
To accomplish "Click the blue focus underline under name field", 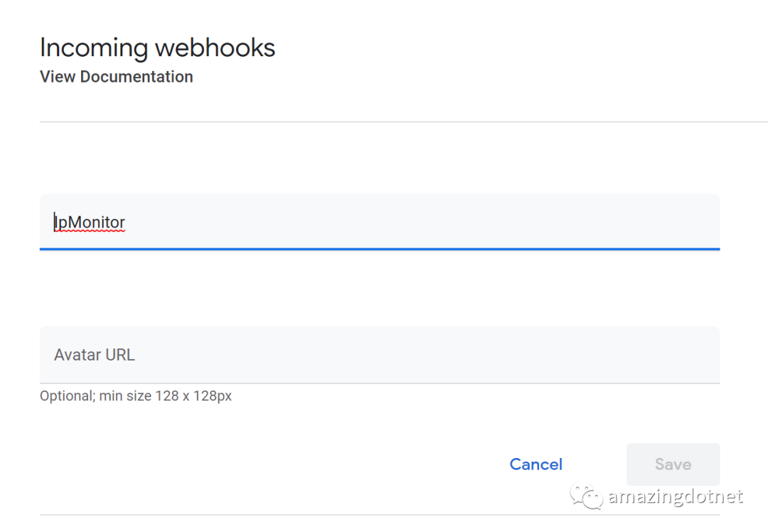I will 380,249.
